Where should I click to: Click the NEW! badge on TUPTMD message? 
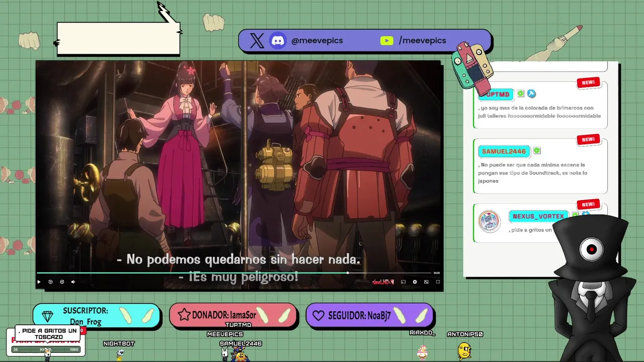588,82
